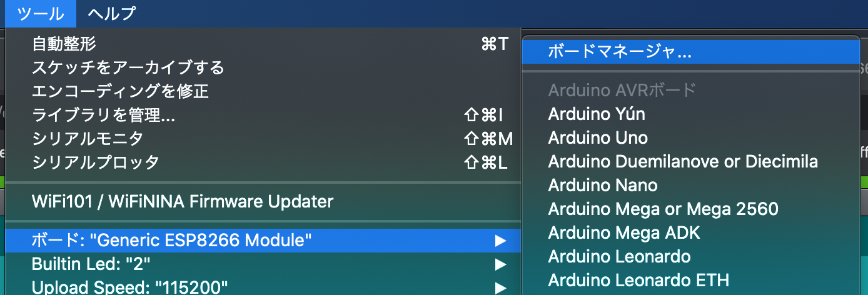Image resolution: width=868 pixels, height=295 pixels.
Task: Choose スケッチをアーカイブする
Action: pyautogui.click(x=128, y=67)
